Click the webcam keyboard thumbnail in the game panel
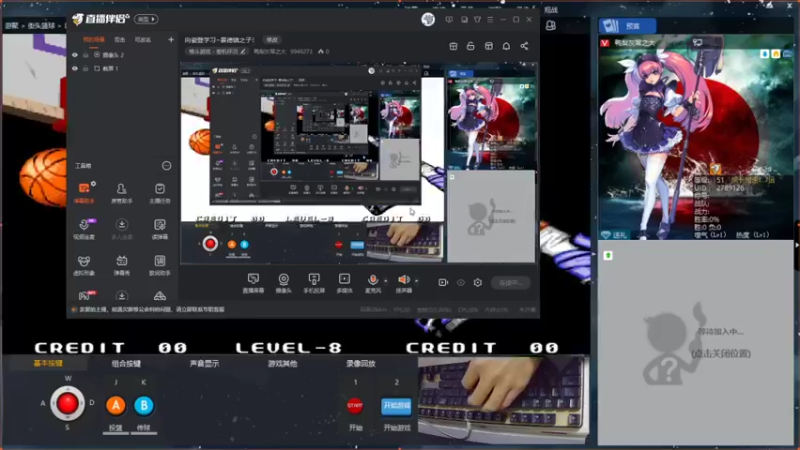The image size is (800, 450). (x=503, y=399)
